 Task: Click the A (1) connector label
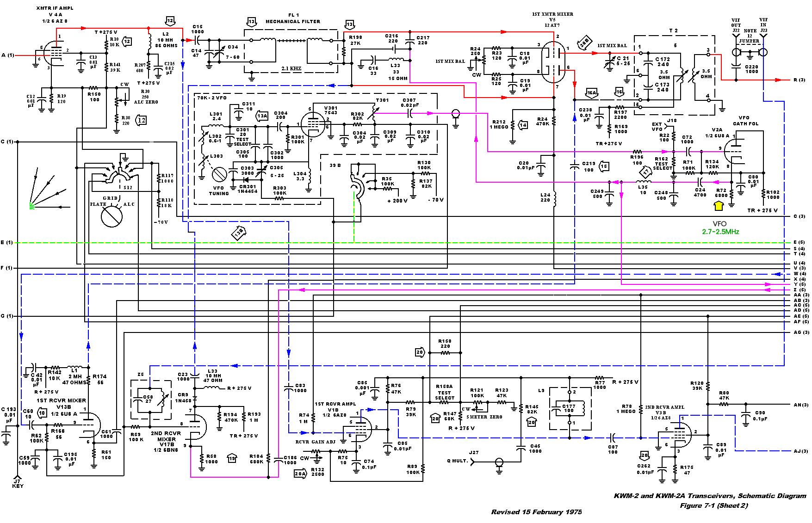(x=7, y=55)
